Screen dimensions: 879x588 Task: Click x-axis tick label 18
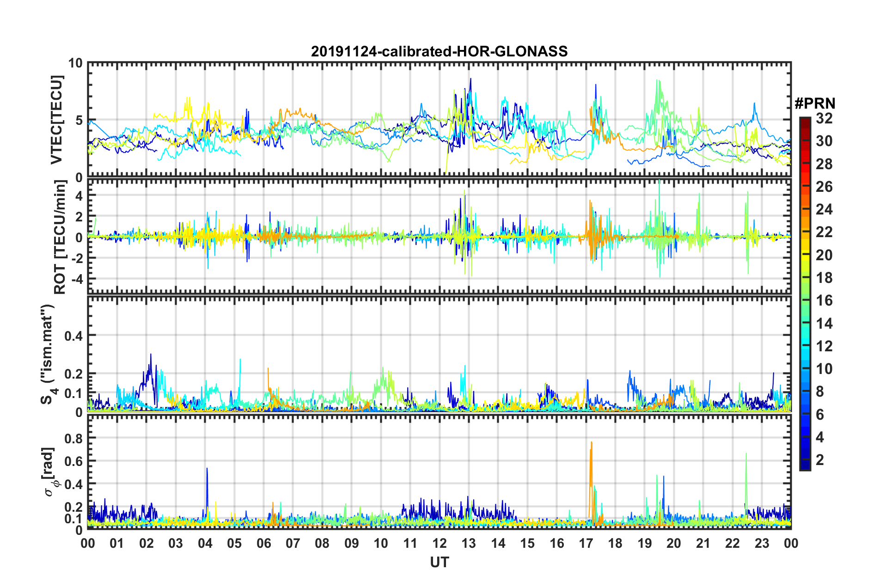615,543
